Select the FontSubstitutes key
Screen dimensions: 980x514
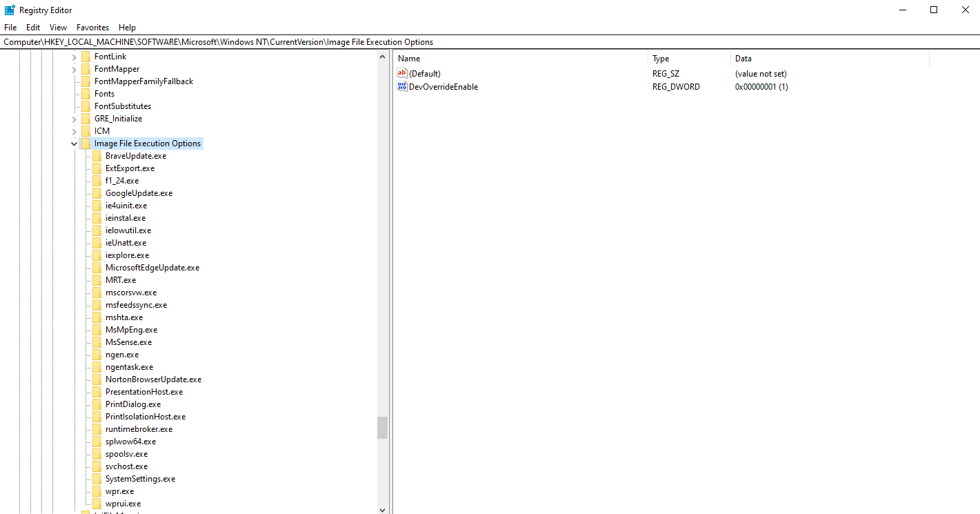point(123,106)
